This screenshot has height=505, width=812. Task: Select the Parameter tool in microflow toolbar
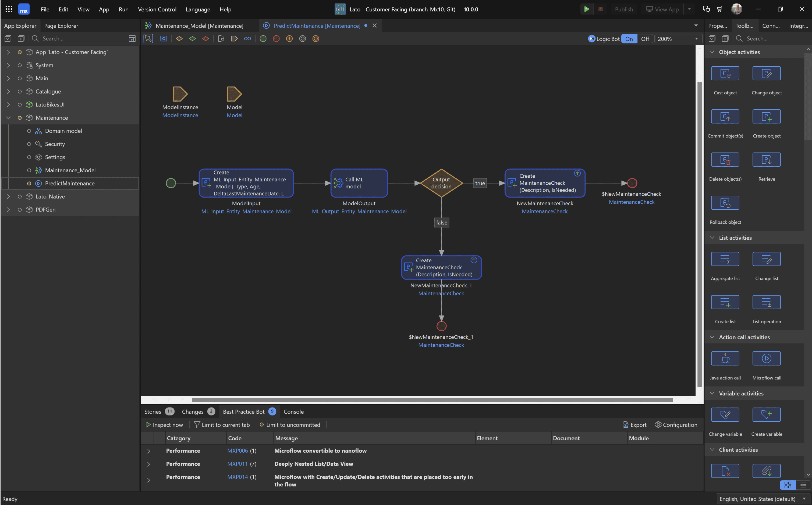coord(234,39)
